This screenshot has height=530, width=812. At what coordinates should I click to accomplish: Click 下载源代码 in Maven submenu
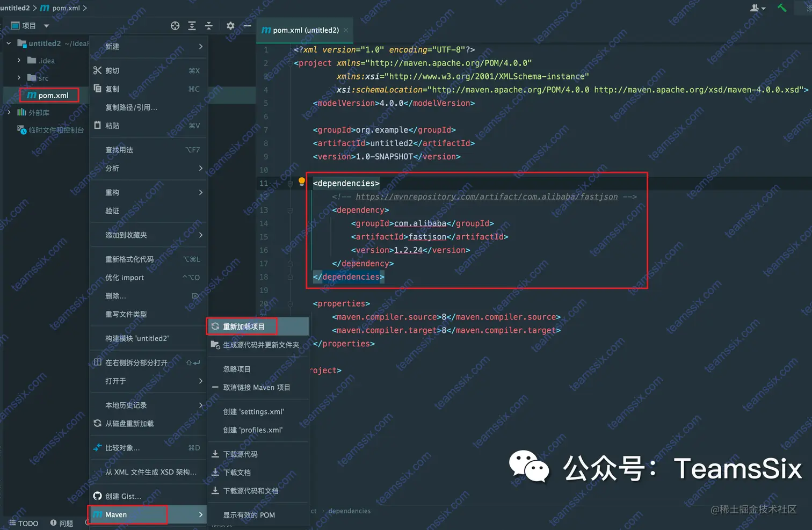coord(258,454)
